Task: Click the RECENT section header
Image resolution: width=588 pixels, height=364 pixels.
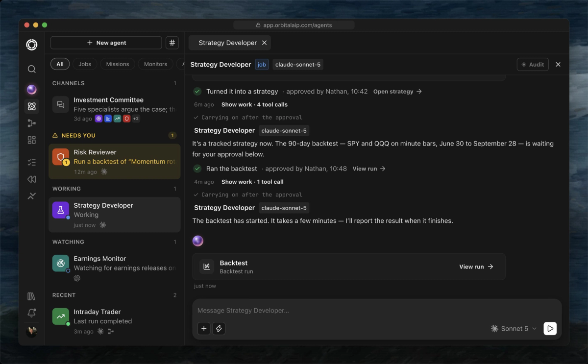Action: [64, 295]
